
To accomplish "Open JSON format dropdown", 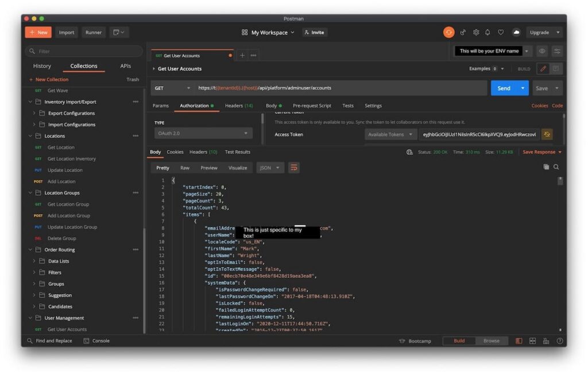I will [x=270, y=168].
